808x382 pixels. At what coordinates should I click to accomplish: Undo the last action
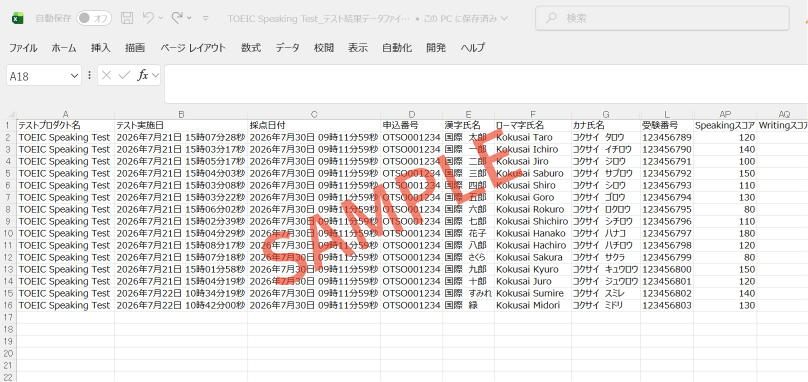(x=148, y=19)
